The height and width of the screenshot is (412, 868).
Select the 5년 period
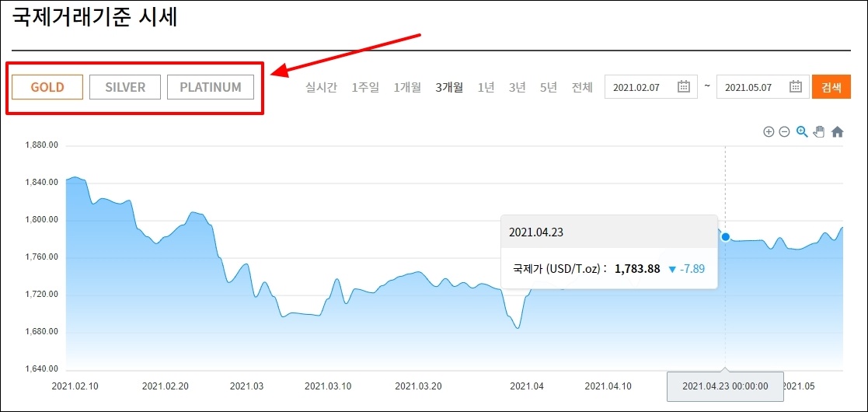pos(548,88)
